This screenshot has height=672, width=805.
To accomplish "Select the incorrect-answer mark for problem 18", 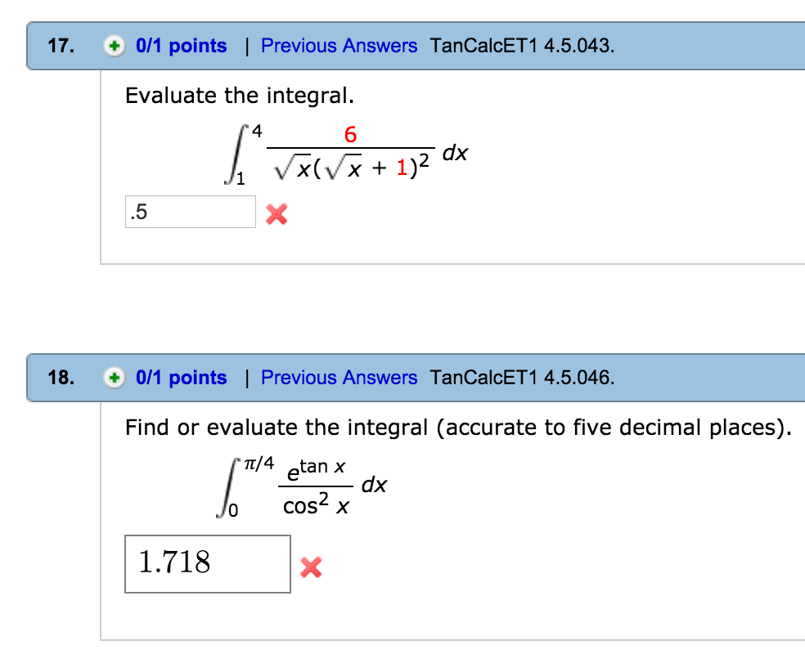I will pyautogui.click(x=312, y=566).
